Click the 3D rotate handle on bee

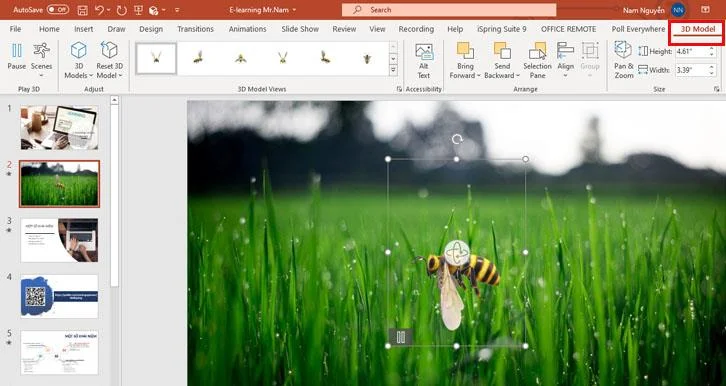[x=457, y=253]
